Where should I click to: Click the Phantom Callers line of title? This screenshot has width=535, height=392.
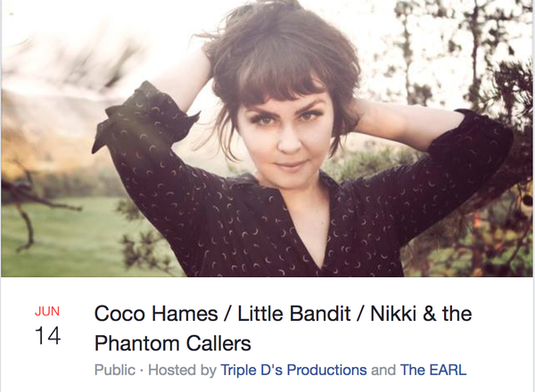(173, 343)
